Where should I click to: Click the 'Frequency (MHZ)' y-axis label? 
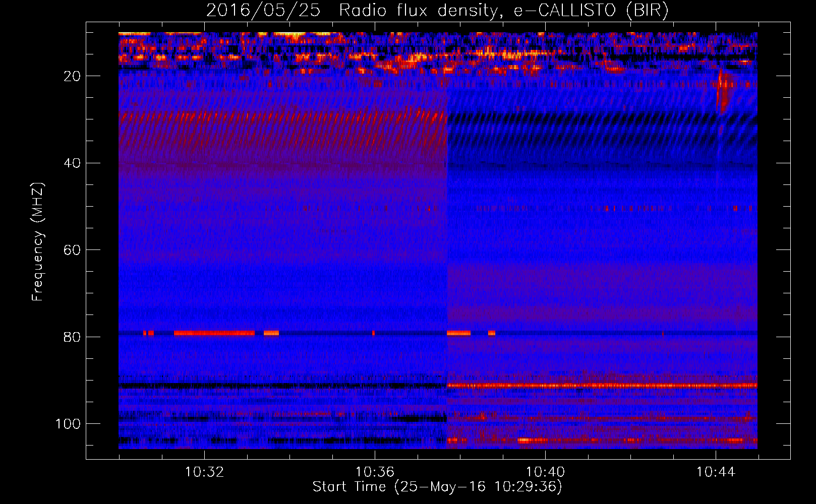38,242
